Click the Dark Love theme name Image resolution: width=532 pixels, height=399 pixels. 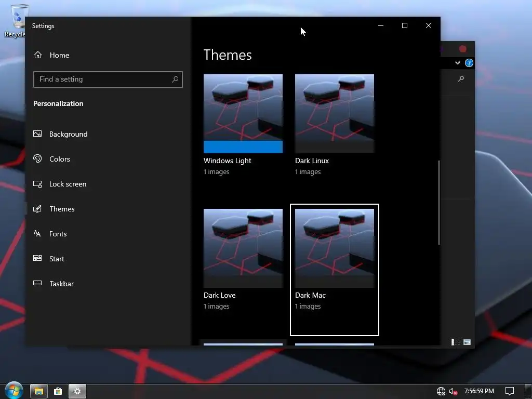[x=220, y=295]
